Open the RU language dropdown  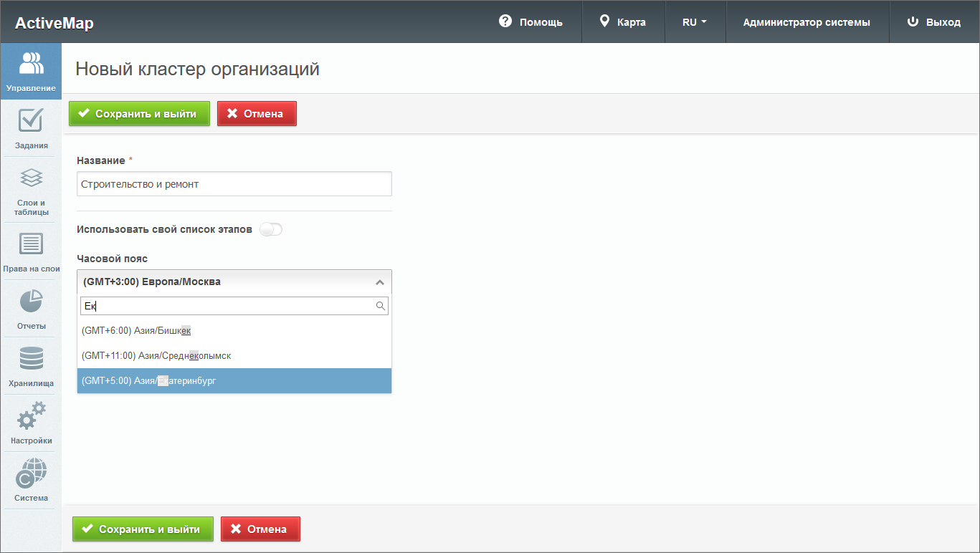point(695,22)
